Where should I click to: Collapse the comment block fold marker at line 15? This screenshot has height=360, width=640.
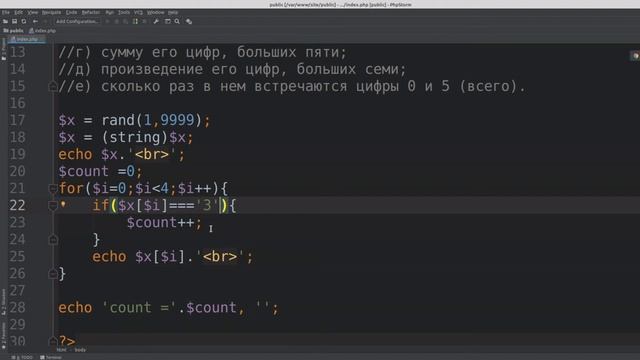click(x=53, y=87)
